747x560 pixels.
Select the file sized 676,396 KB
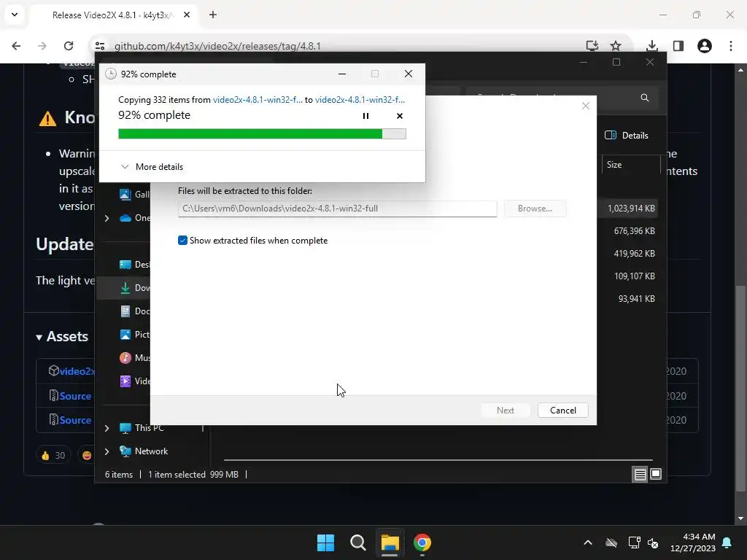(x=634, y=231)
